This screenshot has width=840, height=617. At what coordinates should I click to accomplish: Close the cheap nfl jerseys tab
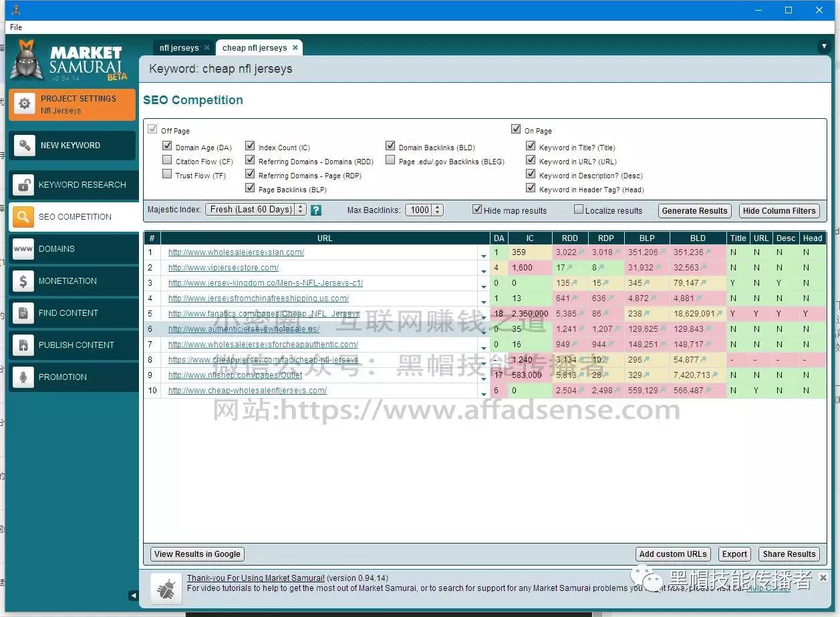(295, 47)
